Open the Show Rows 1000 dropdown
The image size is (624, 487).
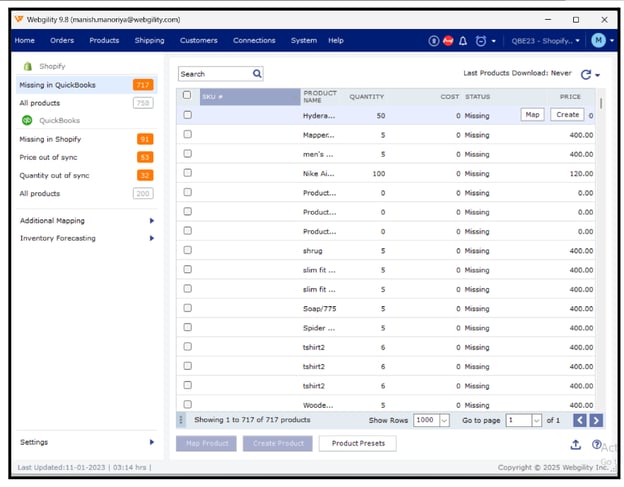click(430, 420)
